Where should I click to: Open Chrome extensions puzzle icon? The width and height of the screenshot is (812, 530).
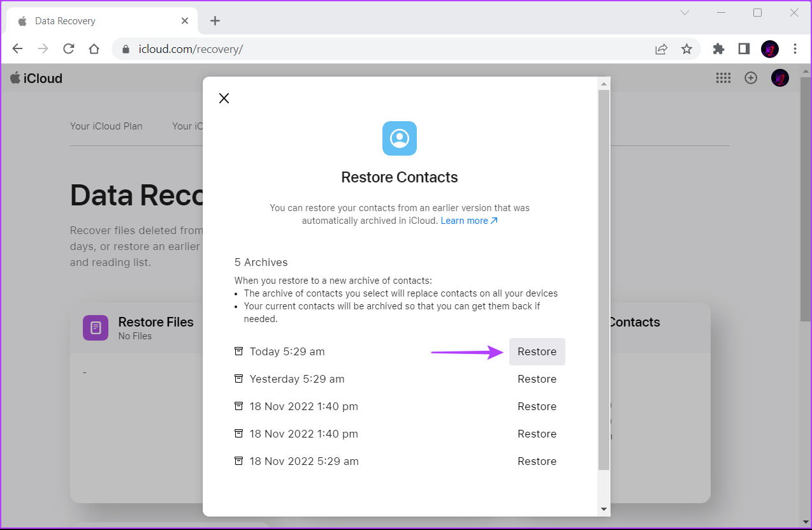(x=719, y=49)
